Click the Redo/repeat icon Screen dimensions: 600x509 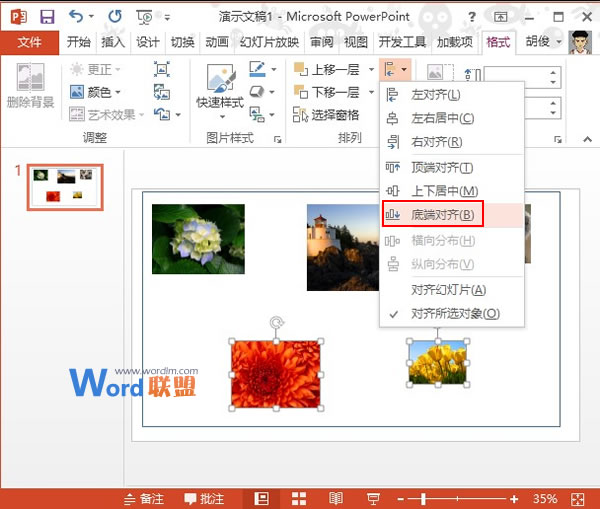click(115, 16)
